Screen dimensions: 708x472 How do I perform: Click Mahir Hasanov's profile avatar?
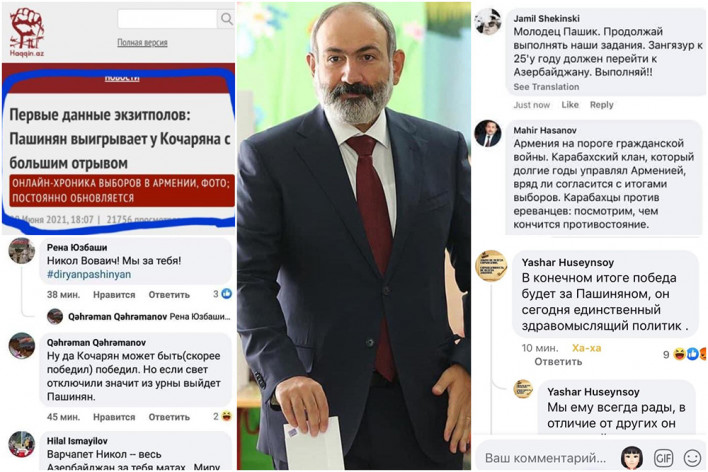pyautogui.click(x=488, y=133)
